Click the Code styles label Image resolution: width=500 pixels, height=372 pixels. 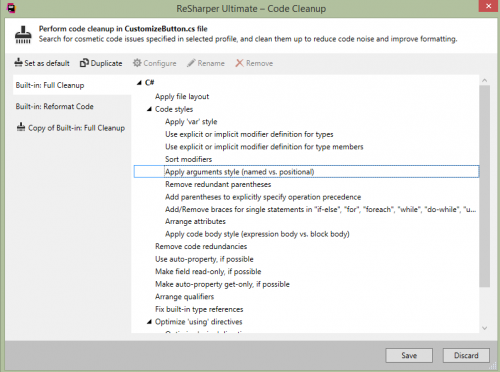pos(174,109)
